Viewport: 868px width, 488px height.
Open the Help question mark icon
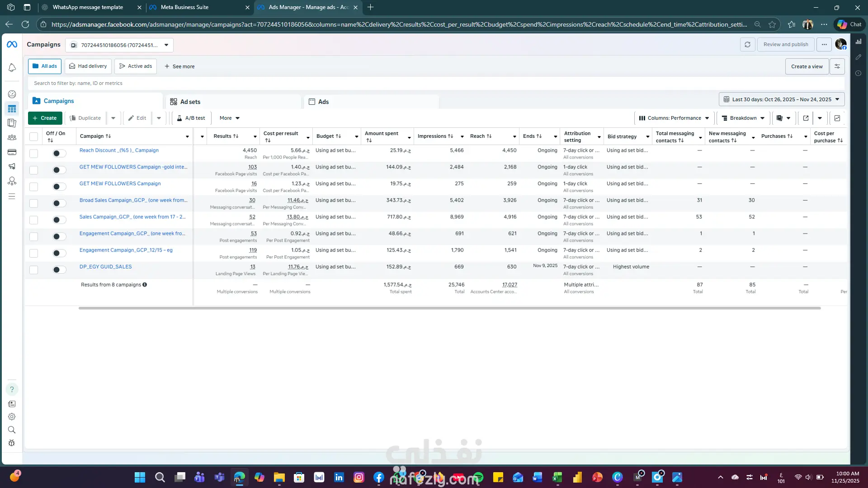(12, 389)
